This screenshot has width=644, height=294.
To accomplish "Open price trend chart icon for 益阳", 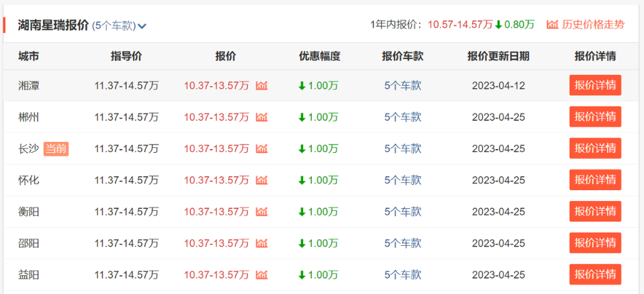I will 262,275.
